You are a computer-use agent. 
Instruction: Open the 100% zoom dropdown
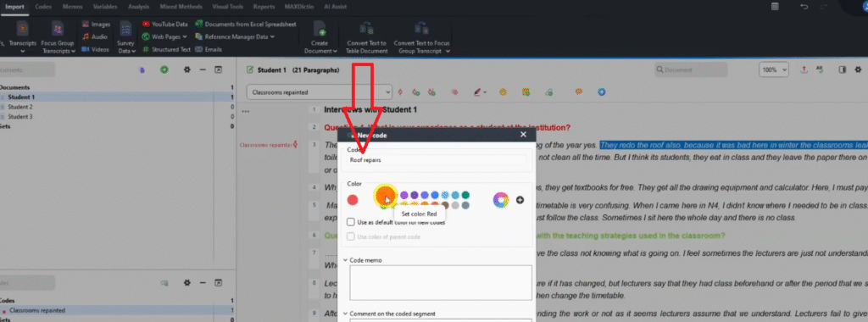pos(774,70)
